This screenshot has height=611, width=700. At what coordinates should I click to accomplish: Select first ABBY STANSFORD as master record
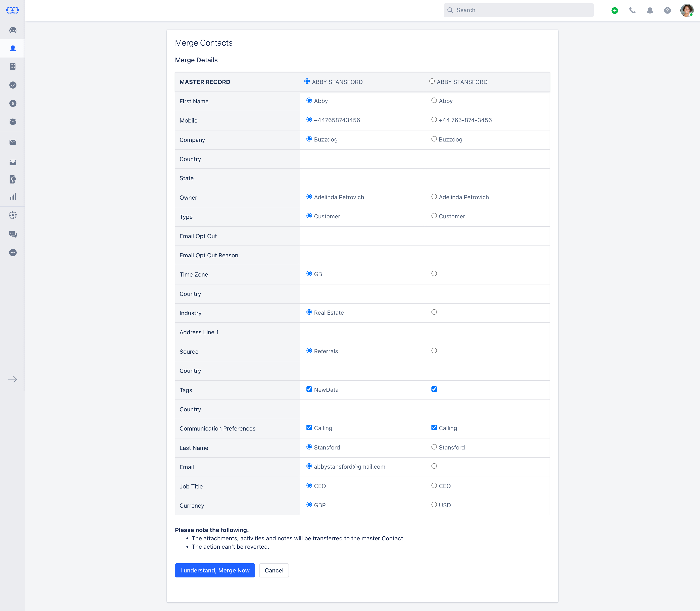click(x=307, y=81)
